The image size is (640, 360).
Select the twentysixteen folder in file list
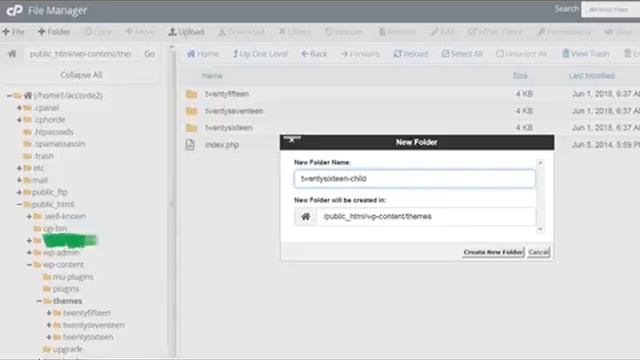click(229, 128)
